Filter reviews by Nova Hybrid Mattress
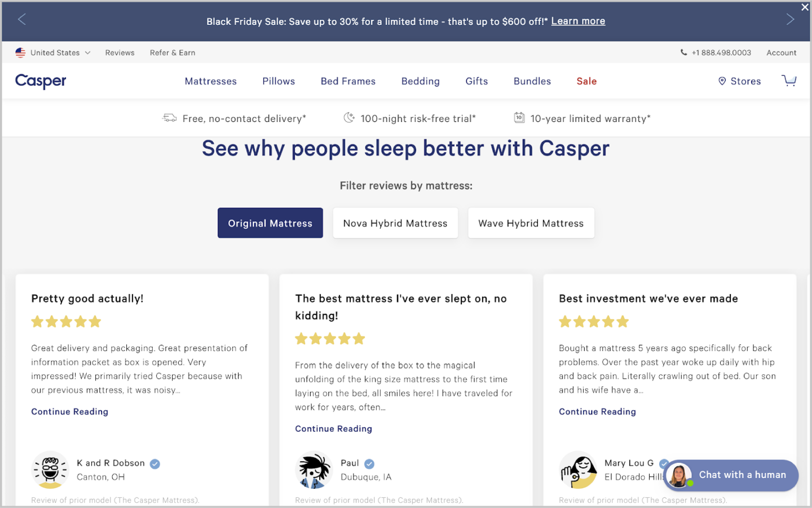Image resolution: width=812 pixels, height=508 pixels. click(x=395, y=223)
